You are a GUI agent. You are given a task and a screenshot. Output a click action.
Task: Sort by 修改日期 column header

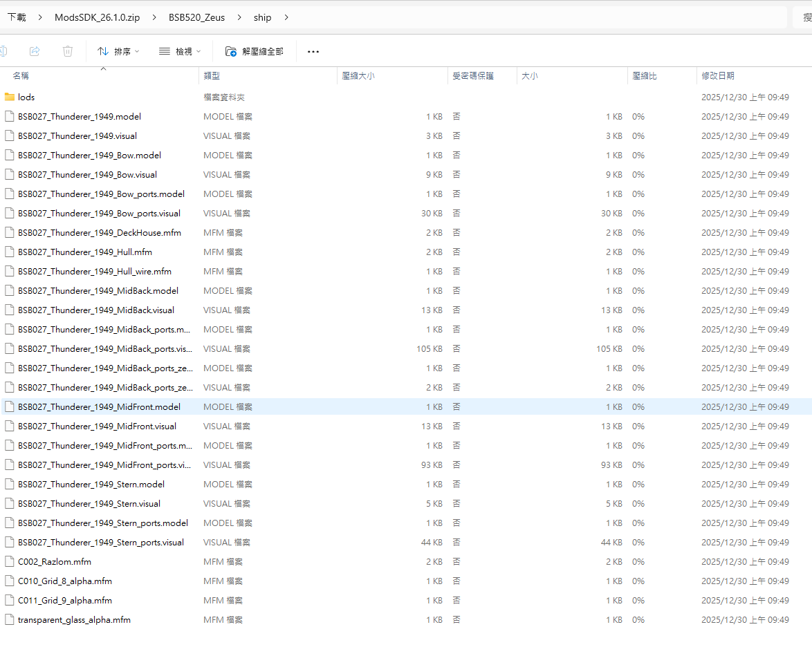[718, 76]
